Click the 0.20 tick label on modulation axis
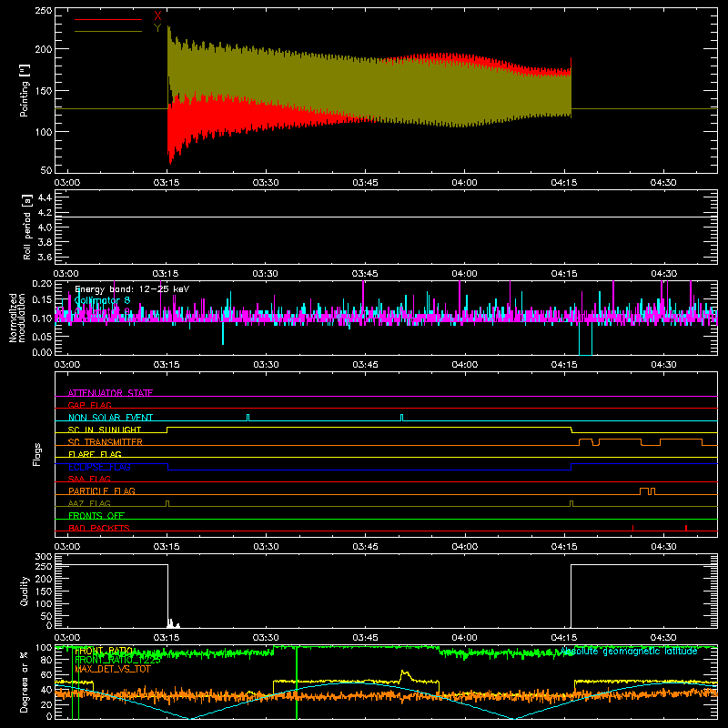This screenshot has height=728, width=728. click(42, 283)
